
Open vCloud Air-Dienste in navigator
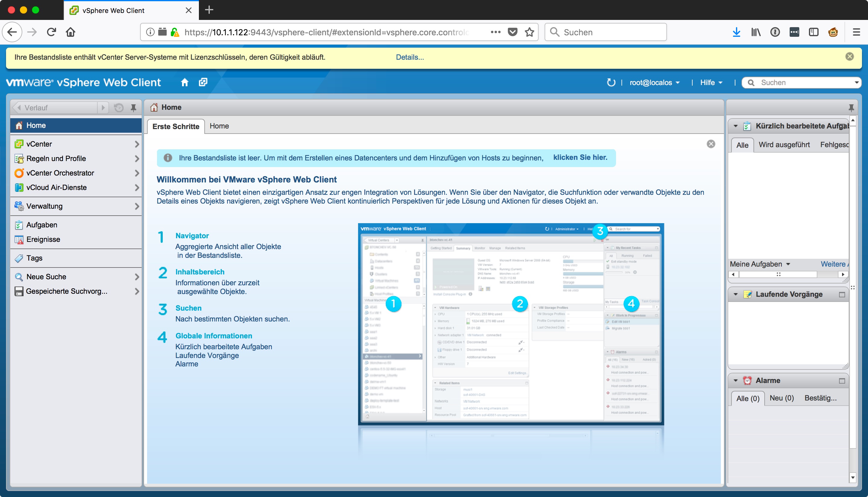tap(76, 187)
